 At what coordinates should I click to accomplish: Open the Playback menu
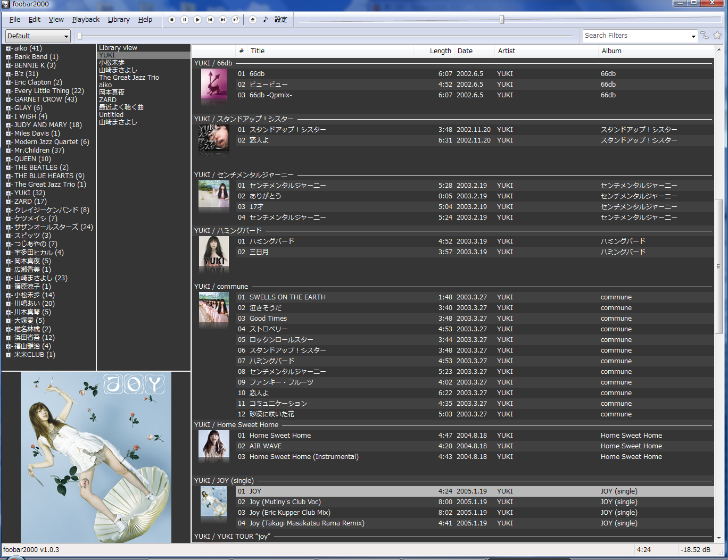point(86,20)
